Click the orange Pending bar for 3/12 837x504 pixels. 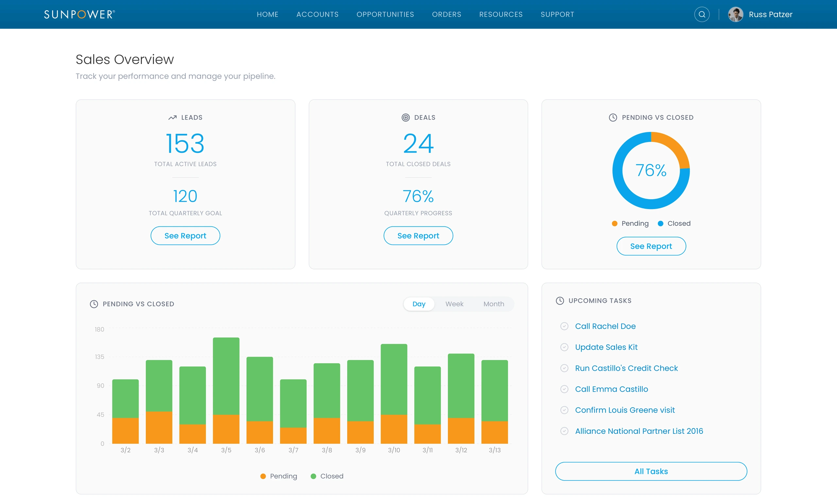(461, 431)
